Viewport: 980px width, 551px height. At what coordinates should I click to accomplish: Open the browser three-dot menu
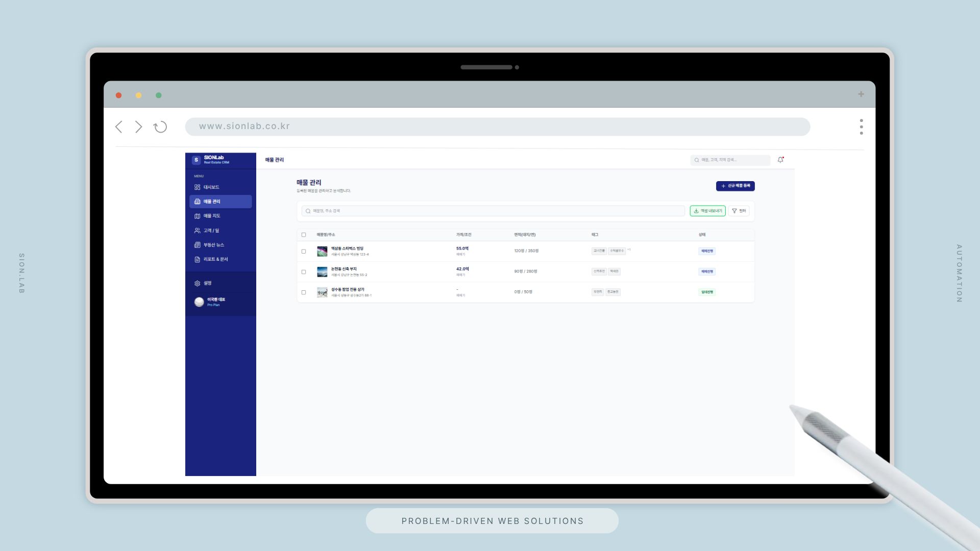[x=861, y=127]
